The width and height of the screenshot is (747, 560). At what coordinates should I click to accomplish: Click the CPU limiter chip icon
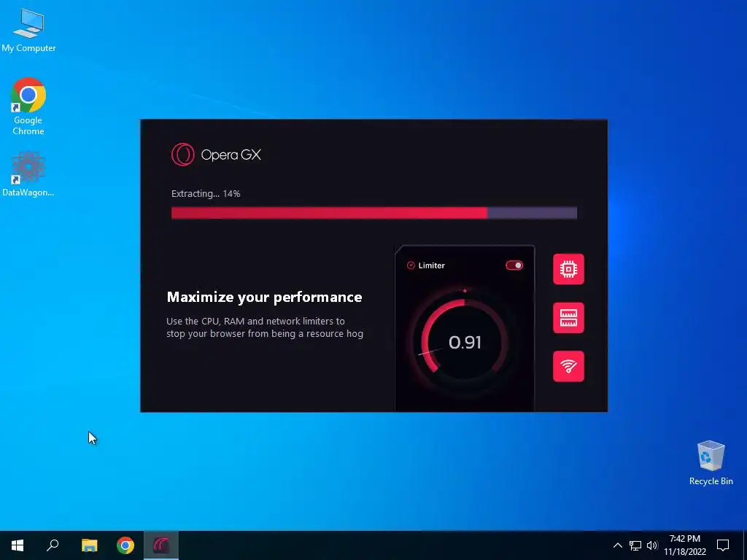568,269
